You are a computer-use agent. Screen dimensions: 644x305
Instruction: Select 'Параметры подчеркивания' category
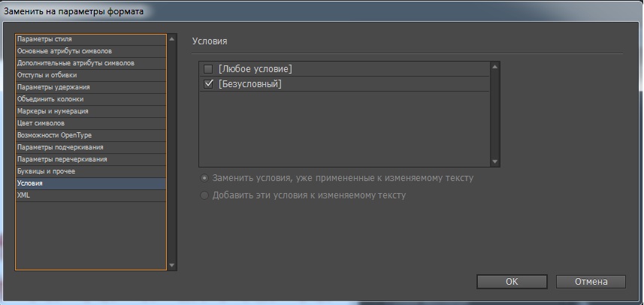91,147
